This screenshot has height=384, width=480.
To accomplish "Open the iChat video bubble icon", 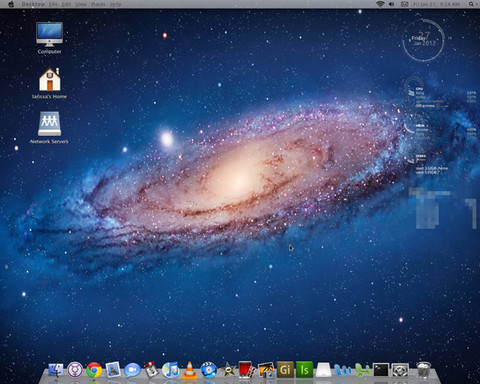I will (132, 370).
